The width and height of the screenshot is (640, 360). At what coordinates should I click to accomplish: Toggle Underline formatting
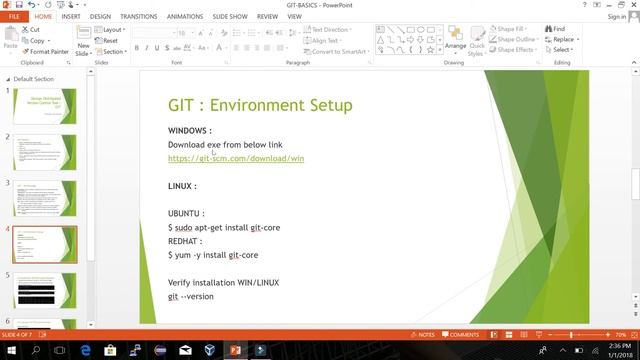[x=157, y=48]
